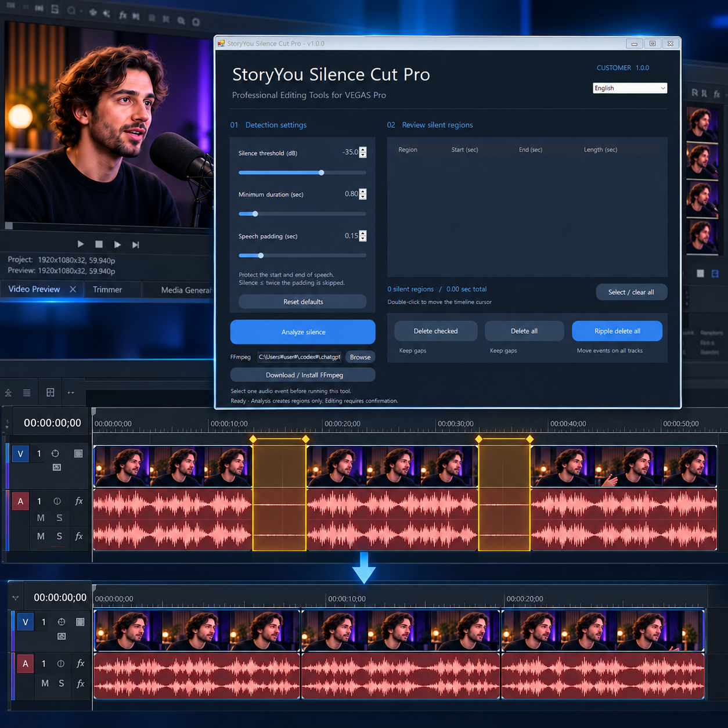Image resolution: width=728 pixels, height=728 pixels.
Task: Click the Silence threshold slider track
Action: (302, 172)
